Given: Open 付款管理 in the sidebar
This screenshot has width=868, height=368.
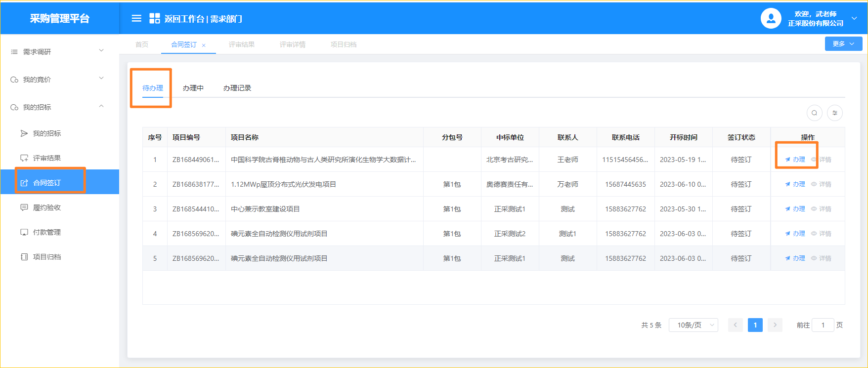Looking at the screenshot, I should click(46, 232).
